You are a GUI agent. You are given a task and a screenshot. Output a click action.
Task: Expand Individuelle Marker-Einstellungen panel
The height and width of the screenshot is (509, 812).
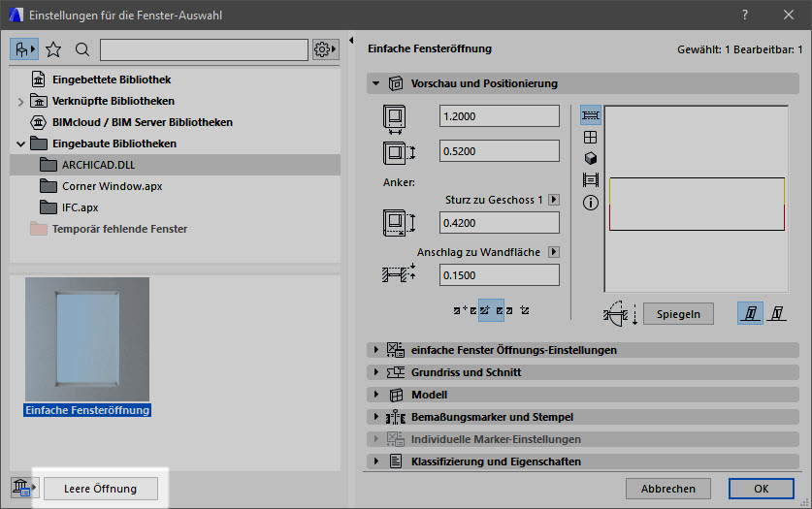(376, 439)
